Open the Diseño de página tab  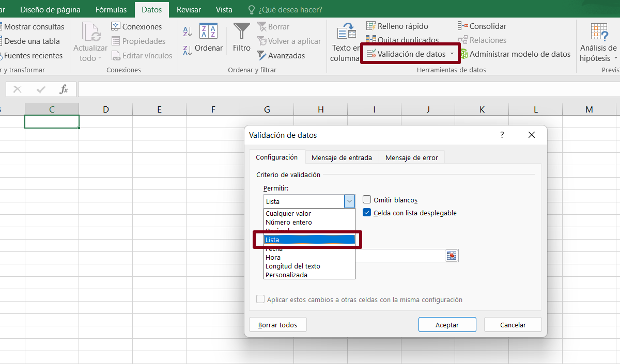tap(50, 10)
